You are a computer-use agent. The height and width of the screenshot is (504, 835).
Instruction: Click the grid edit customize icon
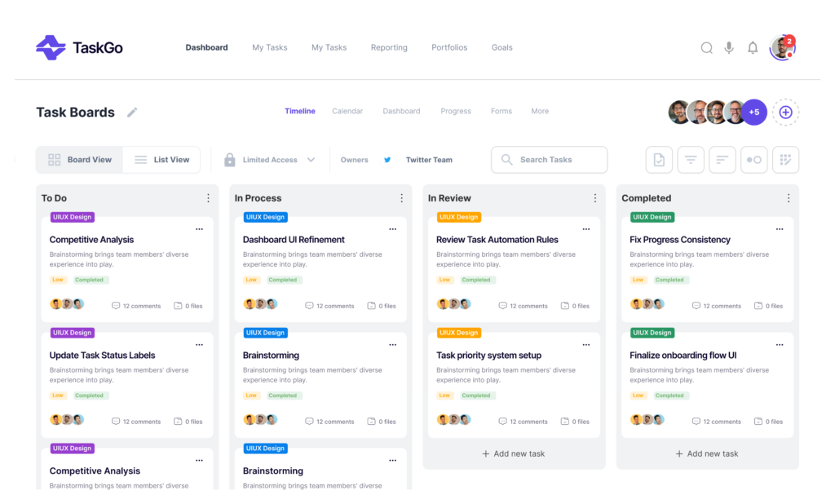click(785, 160)
